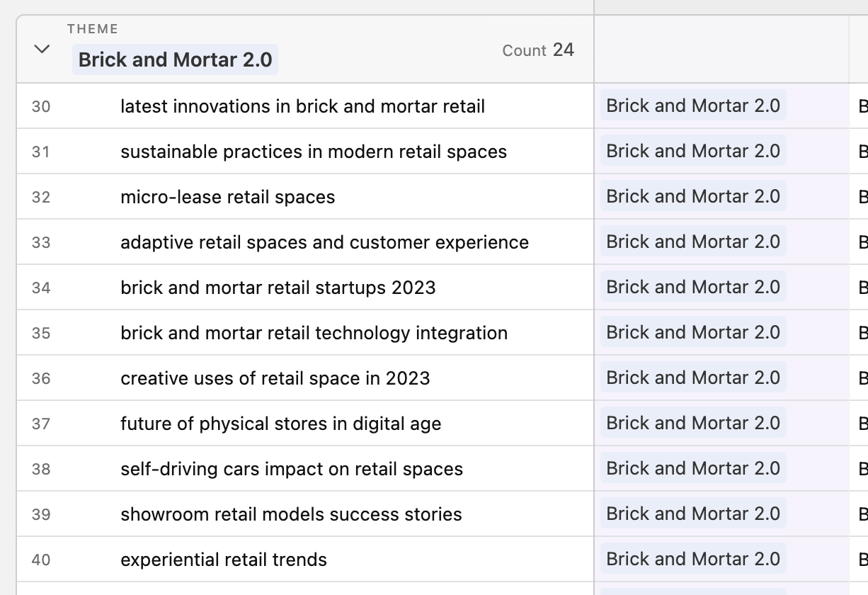
Task: Click the theme tag cell in row 38
Action: (693, 469)
